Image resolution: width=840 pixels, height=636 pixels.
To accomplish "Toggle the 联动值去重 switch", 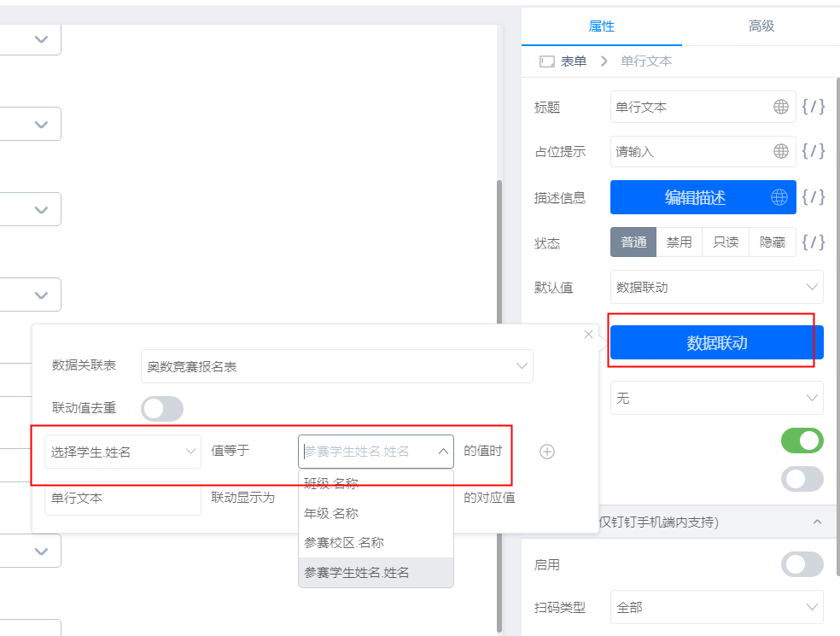I will [x=162, y=409].
